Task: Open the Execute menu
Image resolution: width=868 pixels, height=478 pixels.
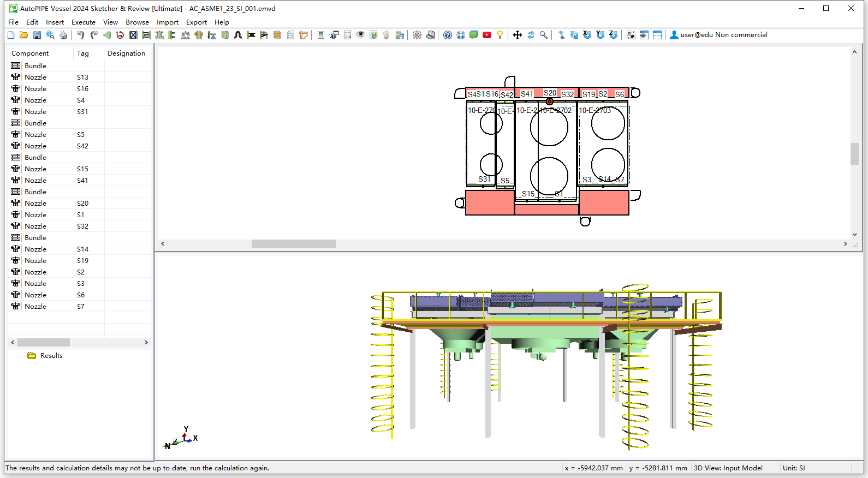Action: point(84,22)
